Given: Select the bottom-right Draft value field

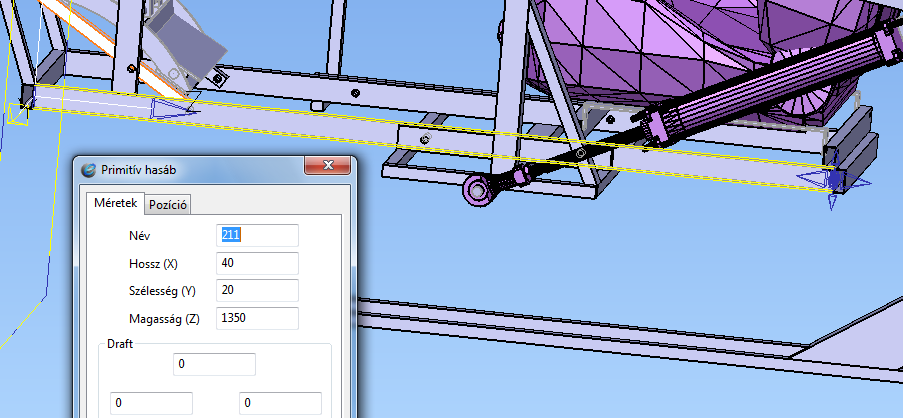Looking at the screenshot, I should [281, 403].
